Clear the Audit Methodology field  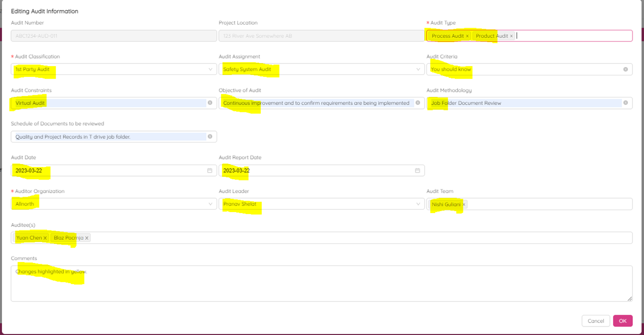pos(625,103)
